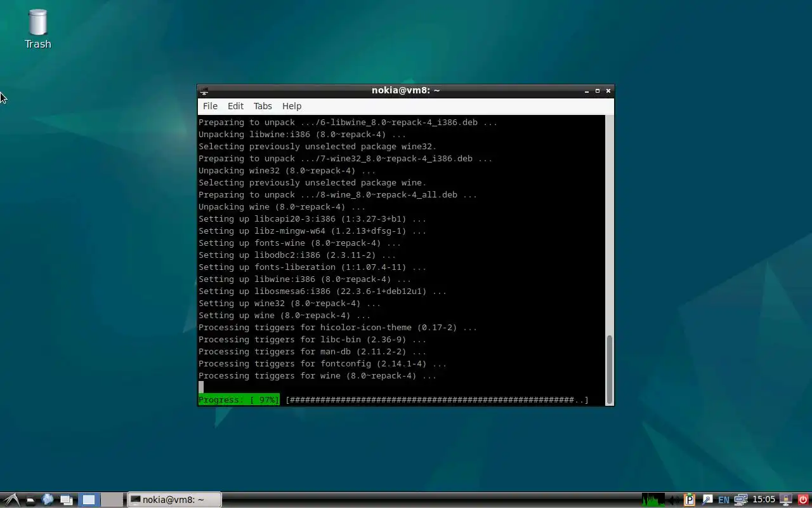This screenshot has height=508, width=812.
Task: Close the nokia@vm8 terminal window
Action: pos(608,91)
